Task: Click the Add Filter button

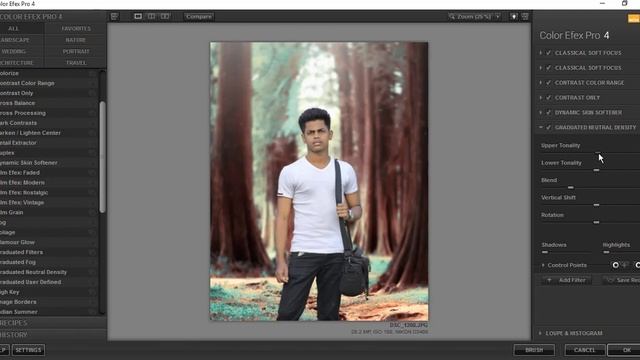Action: 567,280
